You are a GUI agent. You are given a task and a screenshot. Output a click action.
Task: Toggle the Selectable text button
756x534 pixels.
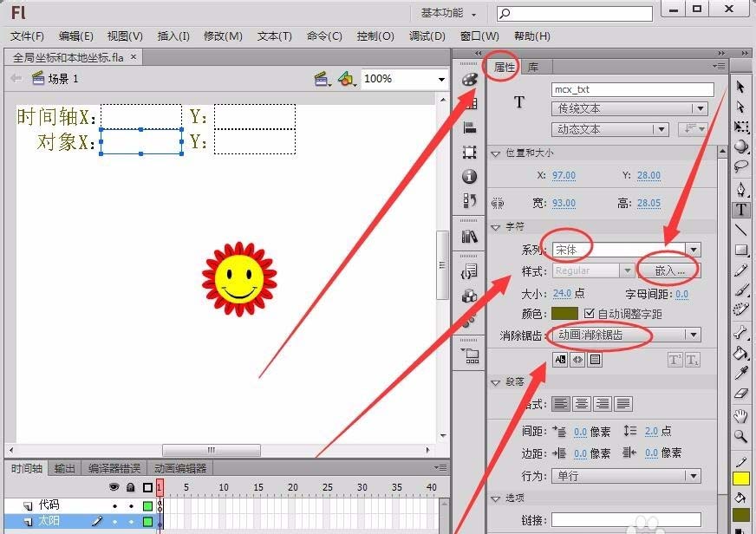coord(560,360)
